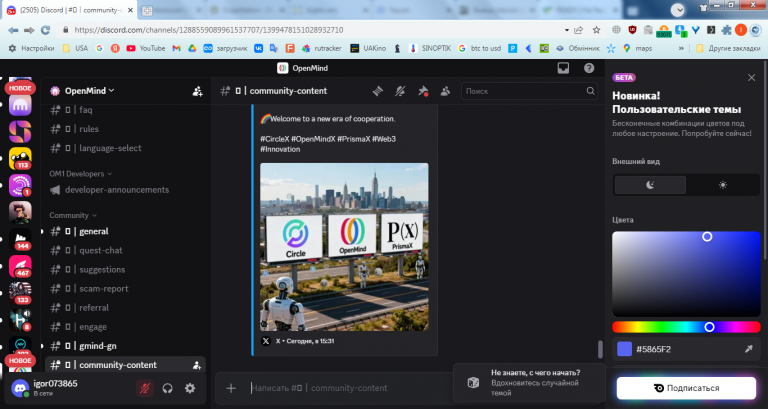Image resolution: width=768 pixels, height=409 pixels.
Task: Click add-member icon on community-content channel
Action: tap(196, 365)
